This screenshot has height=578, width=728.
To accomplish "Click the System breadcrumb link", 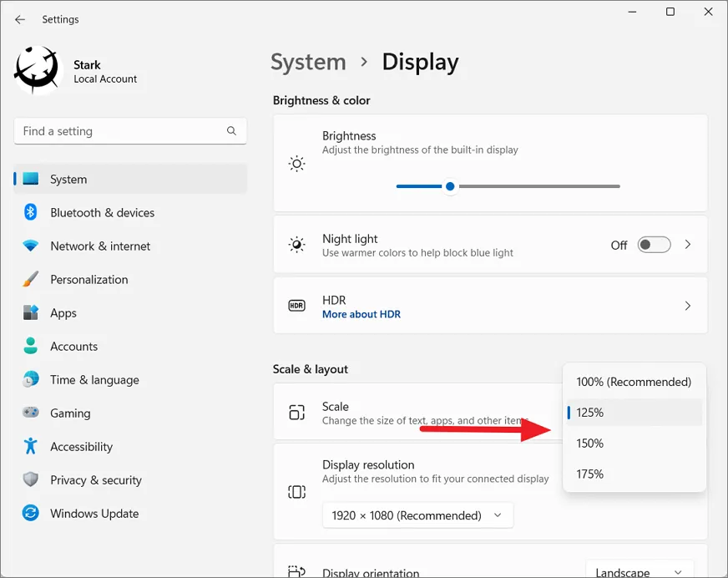I will pos(308,63).
